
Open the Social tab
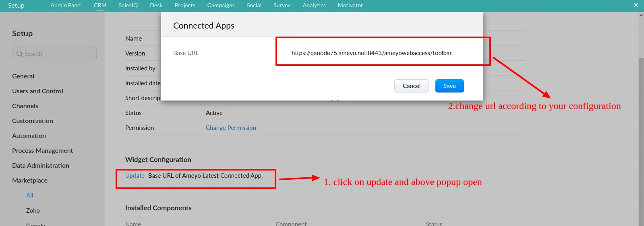(254, 5)
